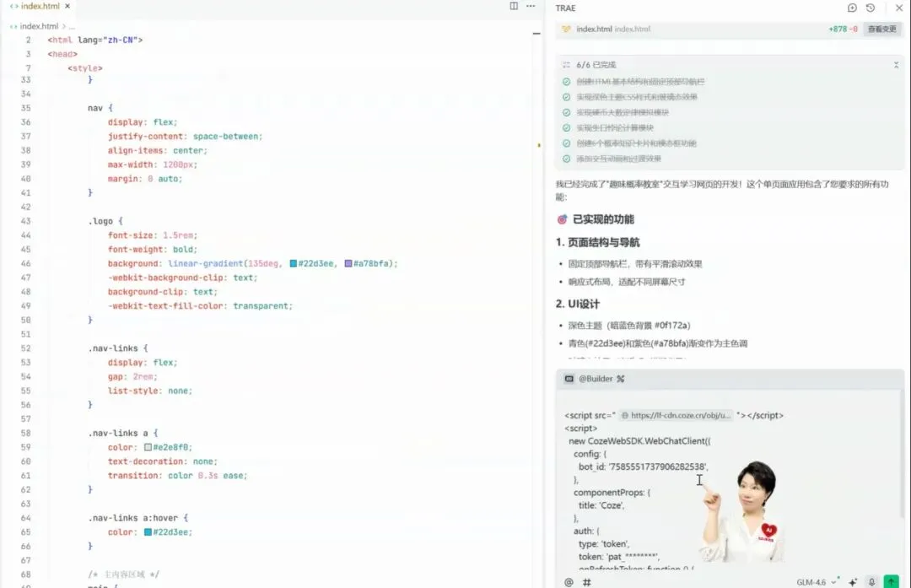
Task: Click the 已实现的功能 heading
Action: [x=603, y=219]
